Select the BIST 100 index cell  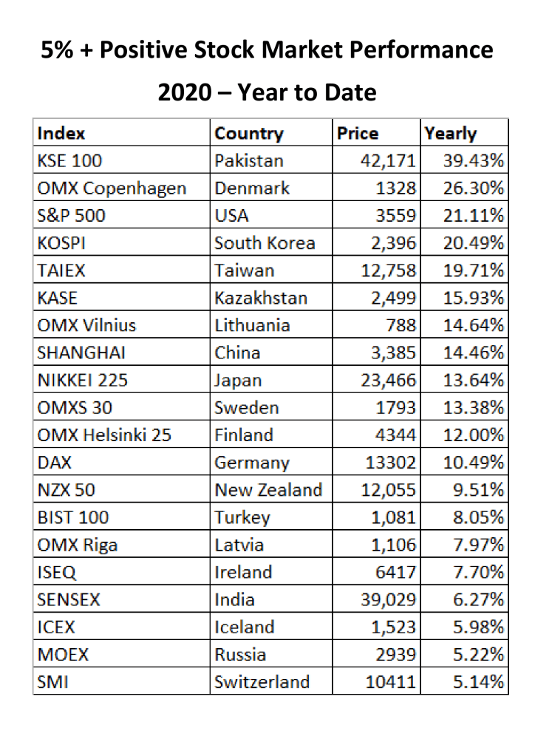coord(72,517)
